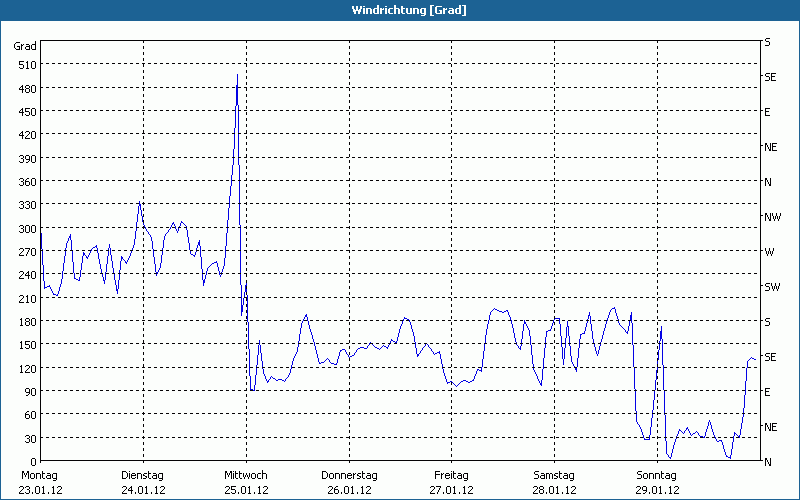Click the N compass label level with 360
This screenshot has width=800, height=500.
pyautogui.click(x=768, y=182)
